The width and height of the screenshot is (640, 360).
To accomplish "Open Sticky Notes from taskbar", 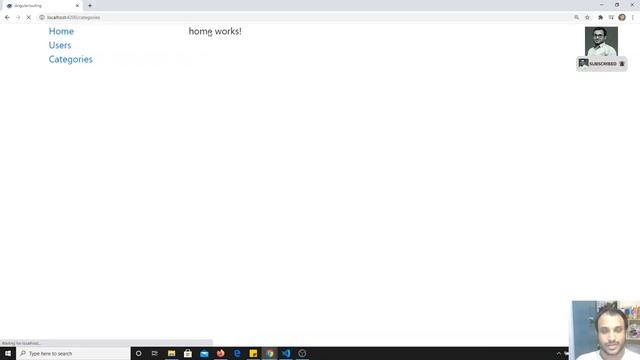I will tap(253, 353).
